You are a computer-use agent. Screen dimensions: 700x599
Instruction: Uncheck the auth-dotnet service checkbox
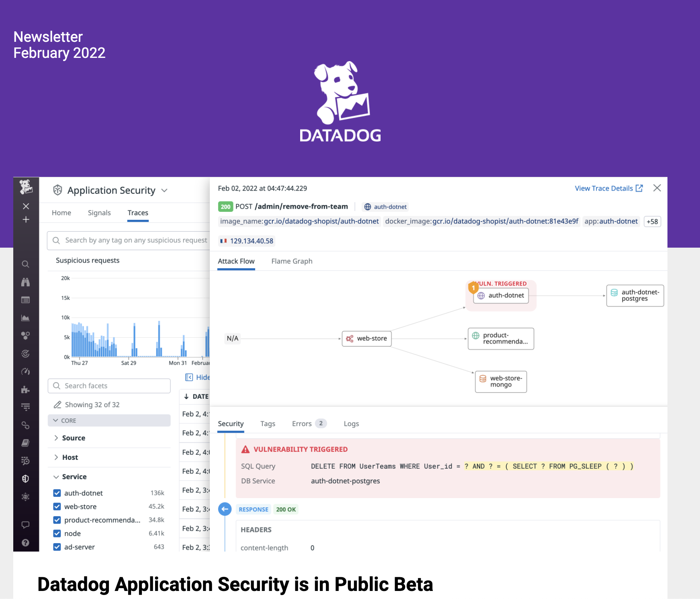tap(57, 493)
